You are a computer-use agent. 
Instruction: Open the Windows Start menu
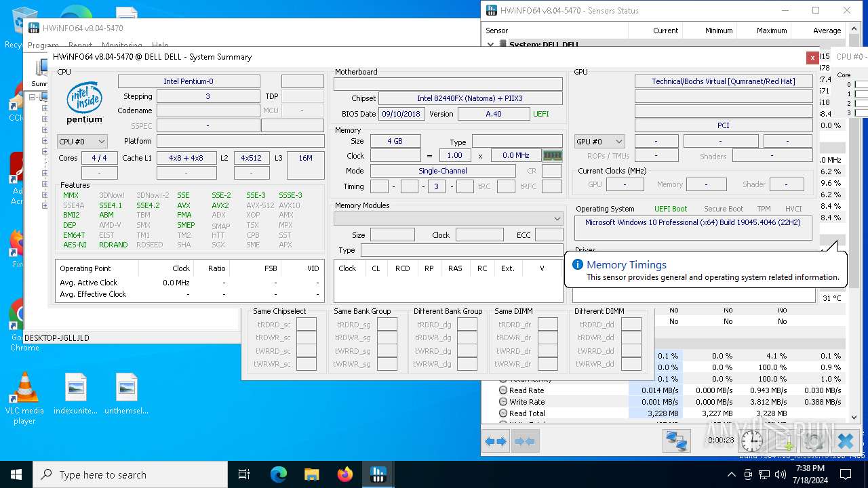(x=16, y=474)
